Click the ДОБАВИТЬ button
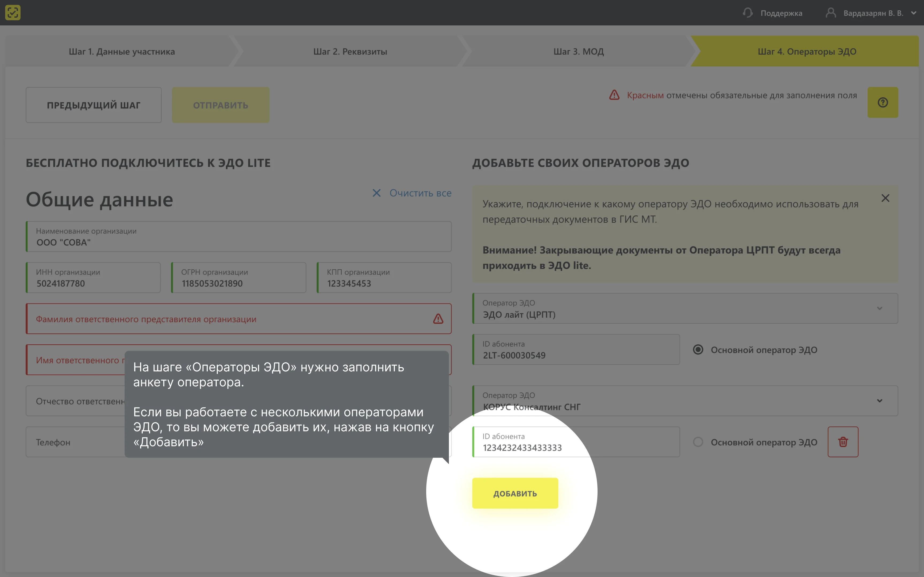This screenshot has height=577, width=924. point(515,493)
